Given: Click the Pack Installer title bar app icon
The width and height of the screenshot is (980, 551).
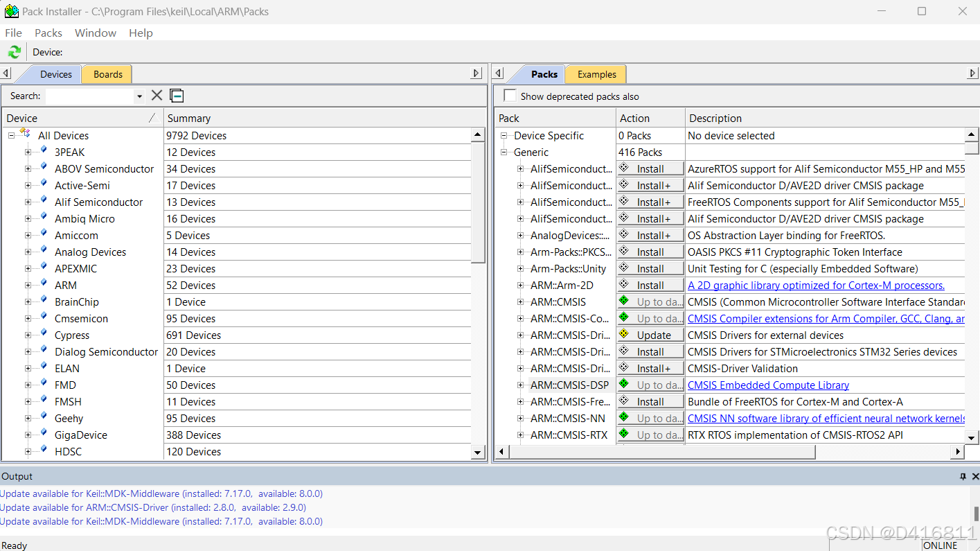Looking at the screenshot, I should tap(11, 11).
